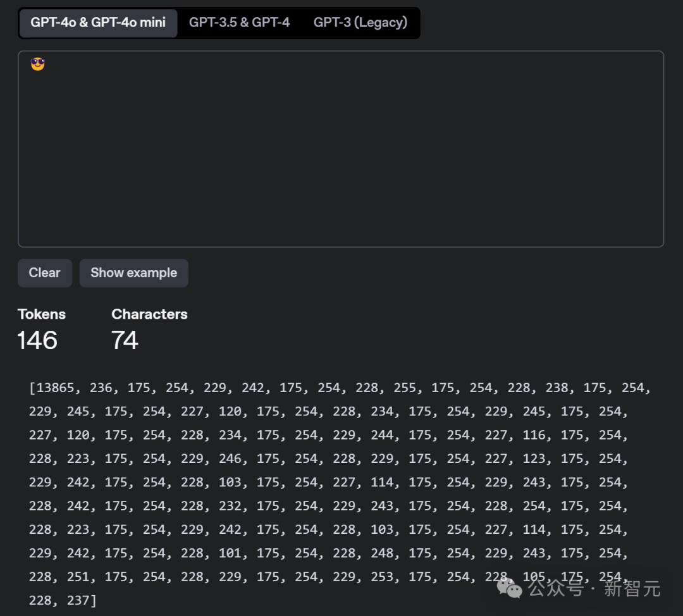
Task: Open the GPT-3 (Legacy) tab
Action: coord(360,23)
